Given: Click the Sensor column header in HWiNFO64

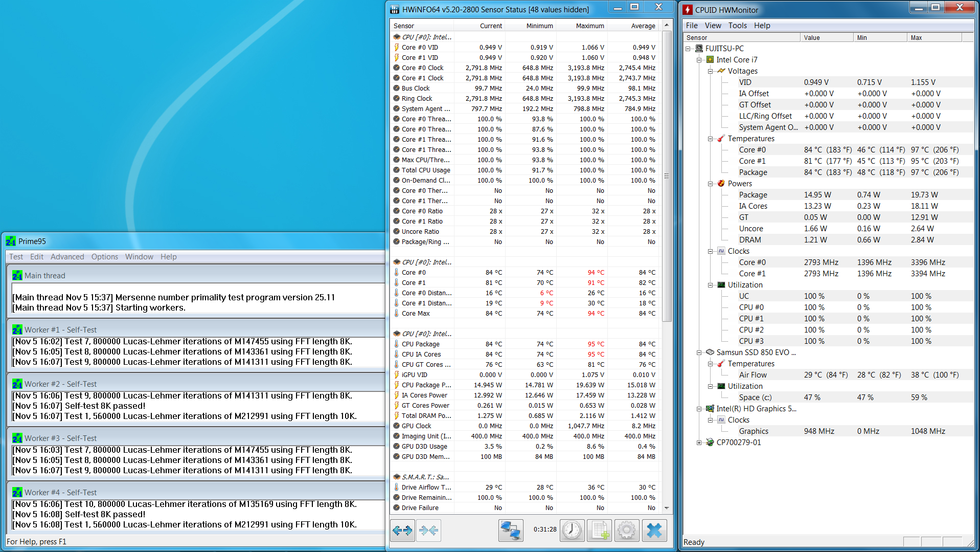Looking at the screenshot, I should 422,26.
